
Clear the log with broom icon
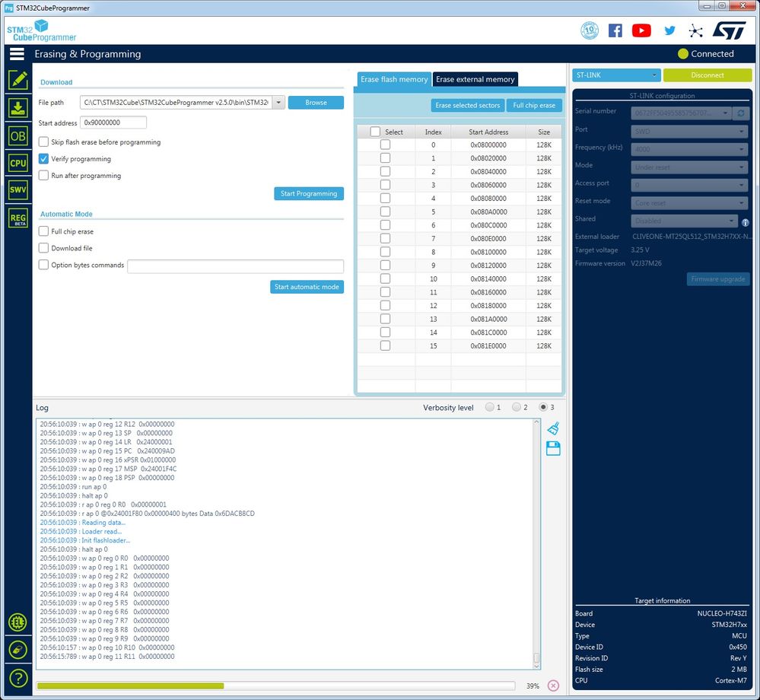coord(553,428)
